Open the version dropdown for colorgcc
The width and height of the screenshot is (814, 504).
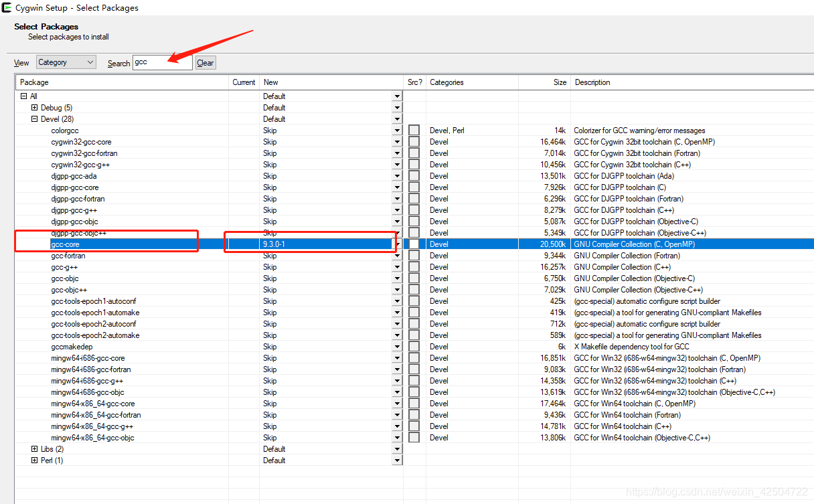(397, 131)
